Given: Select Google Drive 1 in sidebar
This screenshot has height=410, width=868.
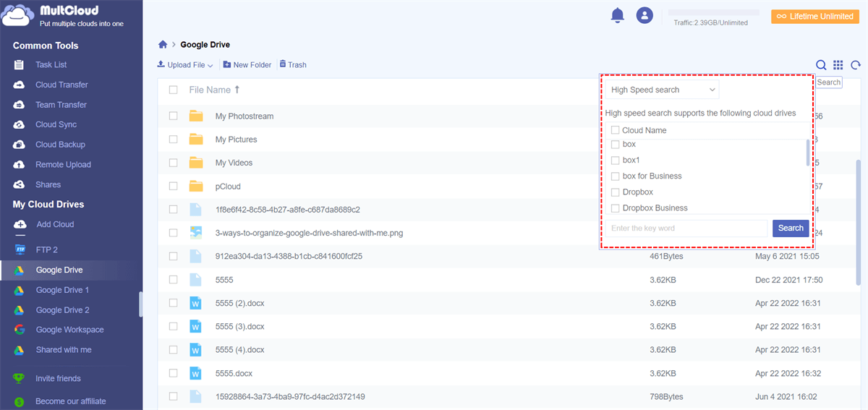Looking at the screenshot, I should (x=62, y=290).
